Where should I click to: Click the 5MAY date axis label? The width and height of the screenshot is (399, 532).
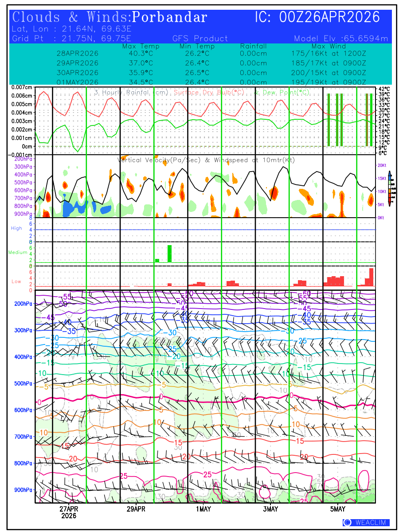click(x=338, y=509)
